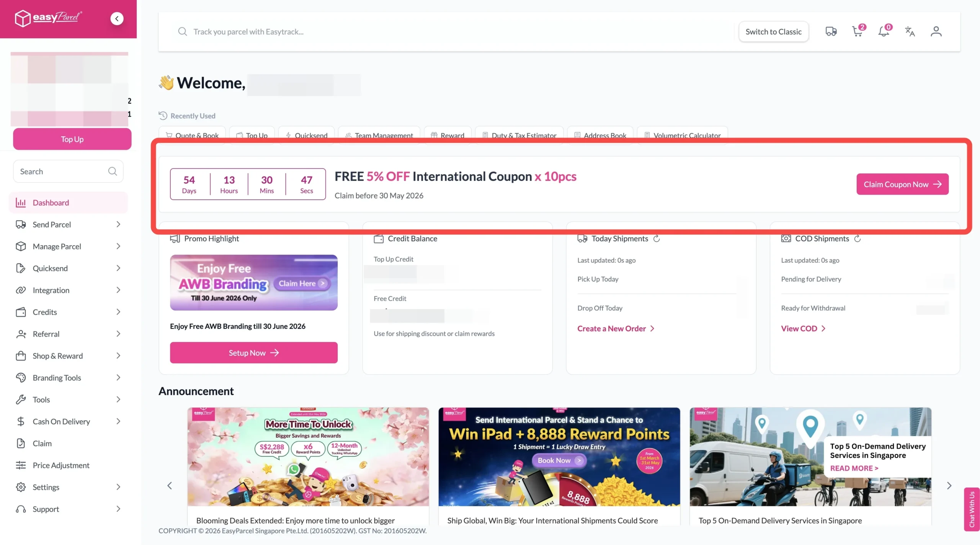Select Quote & Book shortcut
The image size is (980, 545).
(x=192, y=135)
